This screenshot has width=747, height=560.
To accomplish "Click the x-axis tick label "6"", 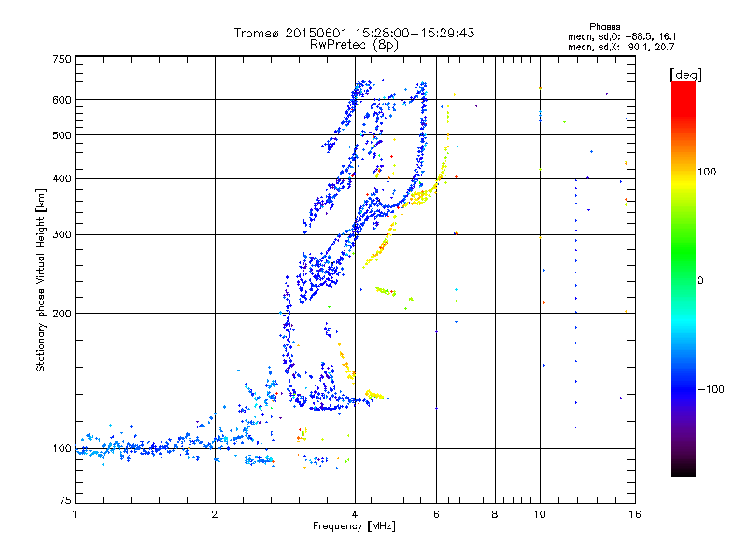I will pos(436,514).
